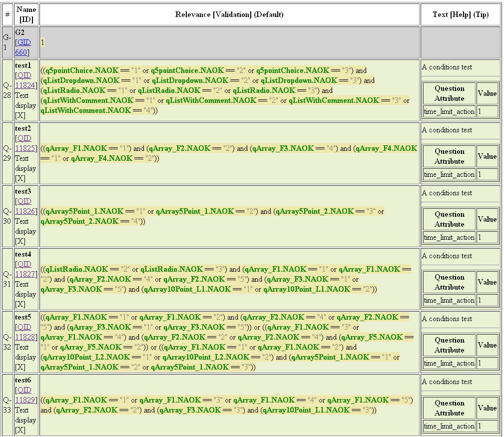Click the qArray5Point_2.NAOK == "4" variable in test3
The width and height of the screenshot is (504, 437).
(x=79, y=221)
